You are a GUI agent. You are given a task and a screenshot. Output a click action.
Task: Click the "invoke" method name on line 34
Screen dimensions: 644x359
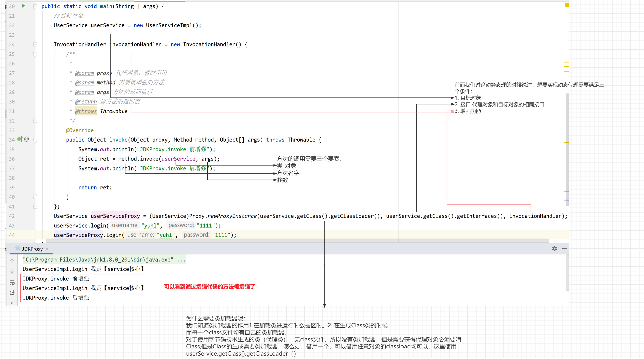click(x=118, y=140)
